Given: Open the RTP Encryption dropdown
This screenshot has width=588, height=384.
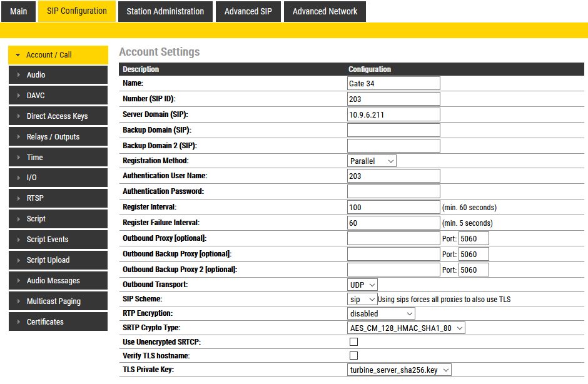Looking at the screenshot, I should click(x=381, y=314).
